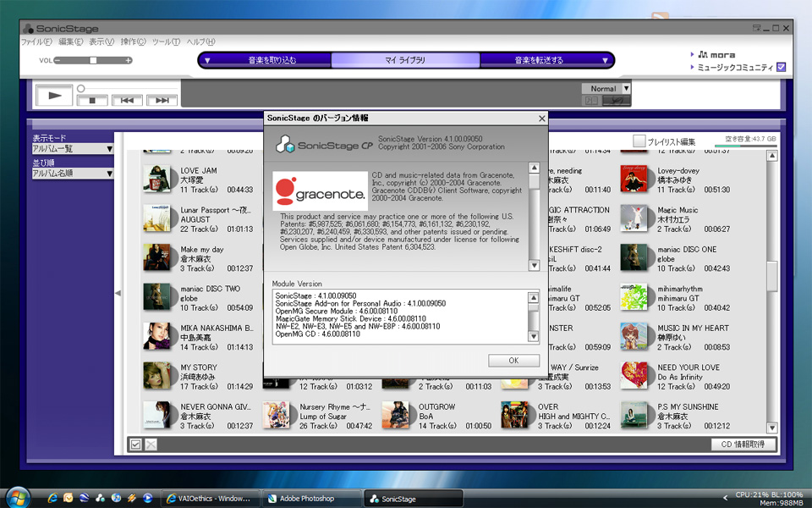Select the MUSIC IN MY HEART album cover
This screenshot has height=508, width=812.
tap(634, 336)
